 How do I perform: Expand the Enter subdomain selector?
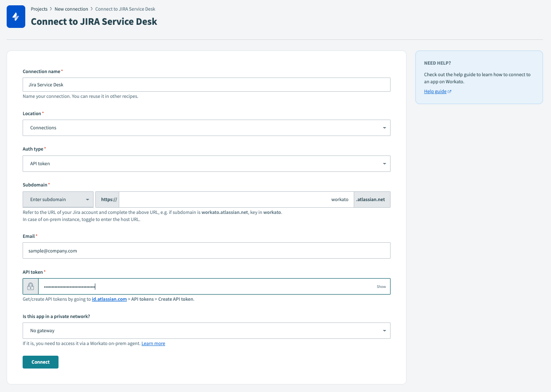(x=58, y=199)
